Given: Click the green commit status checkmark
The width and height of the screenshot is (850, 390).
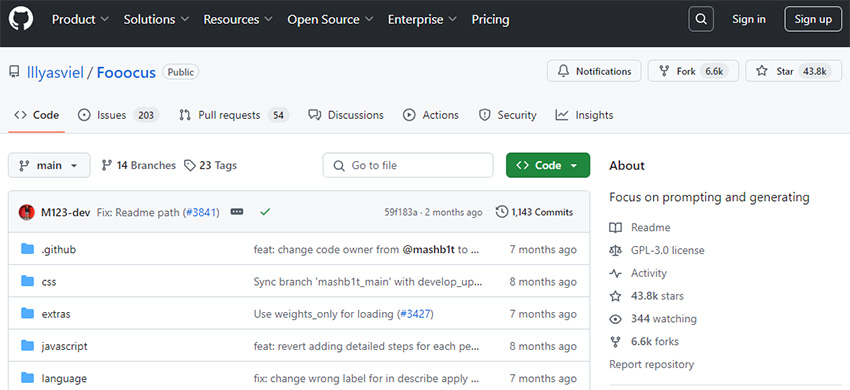Looking at the screenshot, I should [265, 212].
